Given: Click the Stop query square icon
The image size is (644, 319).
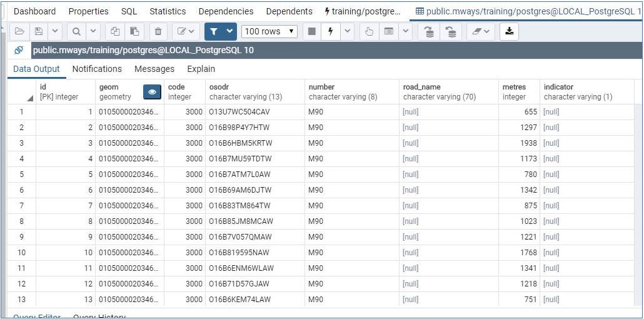Looking at the screenshot, I should pyautogui.click(x=312, y=31).
